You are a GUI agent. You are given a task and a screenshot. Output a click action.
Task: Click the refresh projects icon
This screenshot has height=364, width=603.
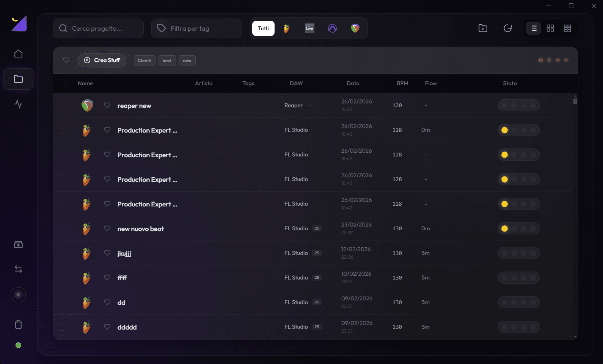pyautogui.click(x=507, y=28)
